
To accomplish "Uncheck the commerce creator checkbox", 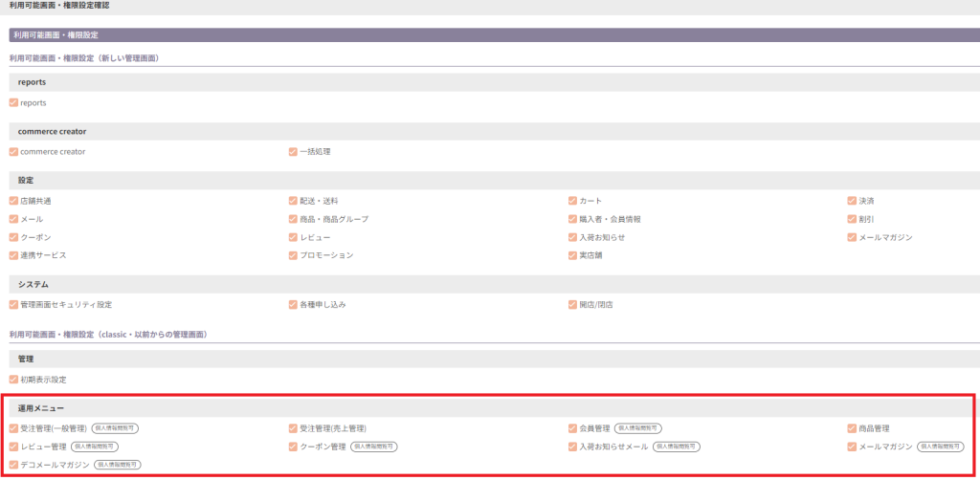I will coord(13,151).
